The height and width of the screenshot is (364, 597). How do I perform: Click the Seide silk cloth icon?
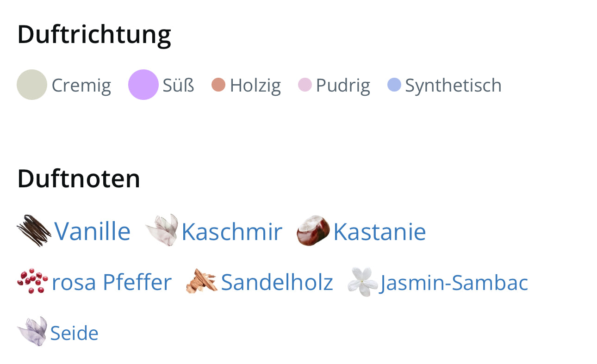(x=32, y=332)
